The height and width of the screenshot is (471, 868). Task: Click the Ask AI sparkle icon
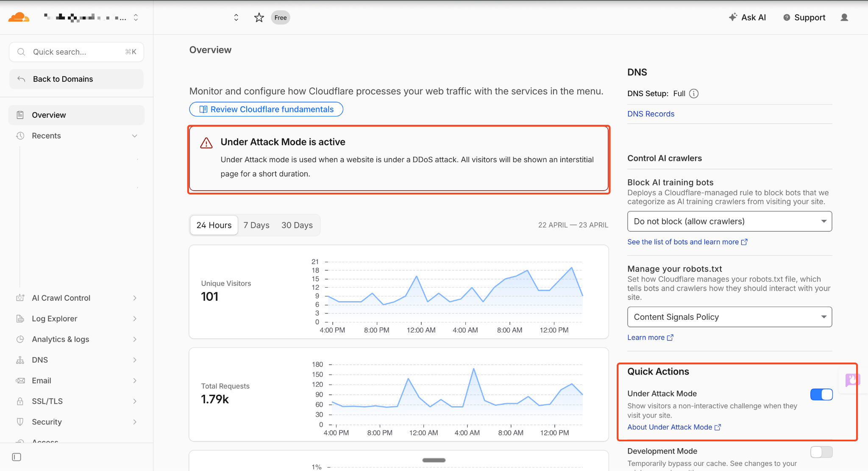tap(733, 17)
